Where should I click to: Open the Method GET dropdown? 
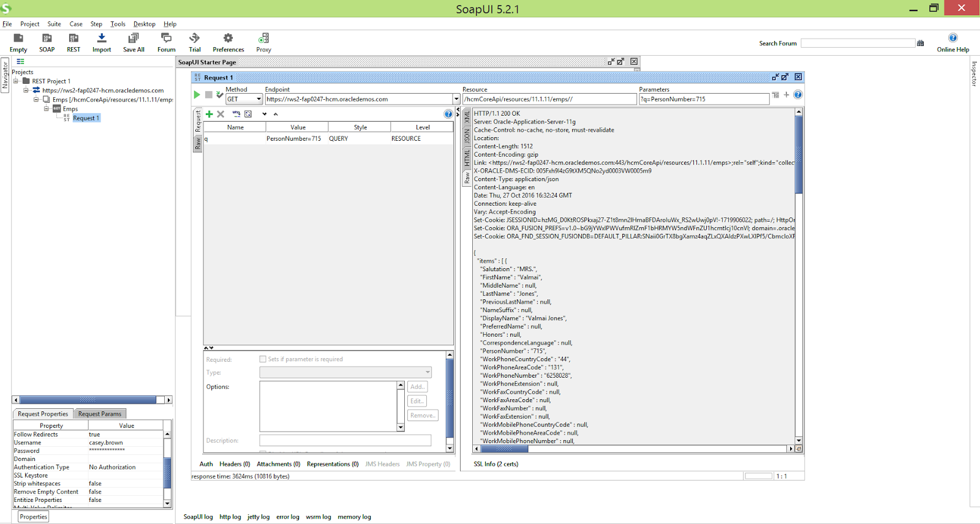pyautogui.click(x=259, y=99)
